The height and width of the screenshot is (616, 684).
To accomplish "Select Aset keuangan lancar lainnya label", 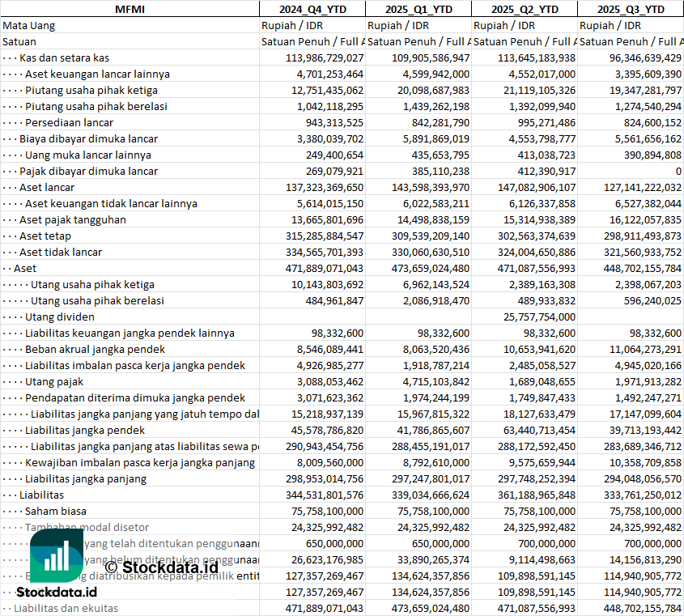I will click(97, 74).
